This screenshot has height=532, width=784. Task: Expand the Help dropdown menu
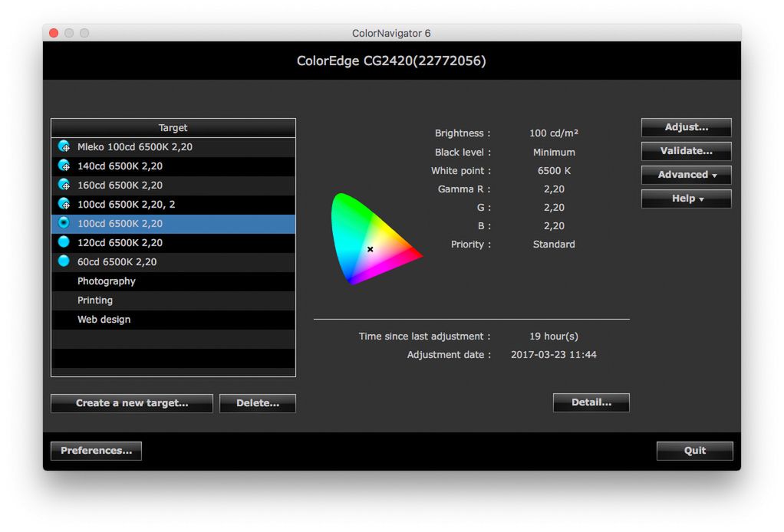point(686,199)
